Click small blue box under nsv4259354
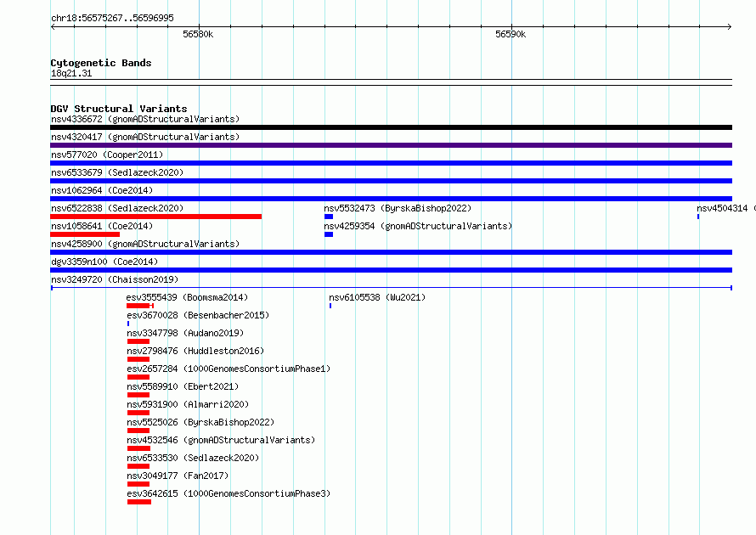 [x=329, y=234]
